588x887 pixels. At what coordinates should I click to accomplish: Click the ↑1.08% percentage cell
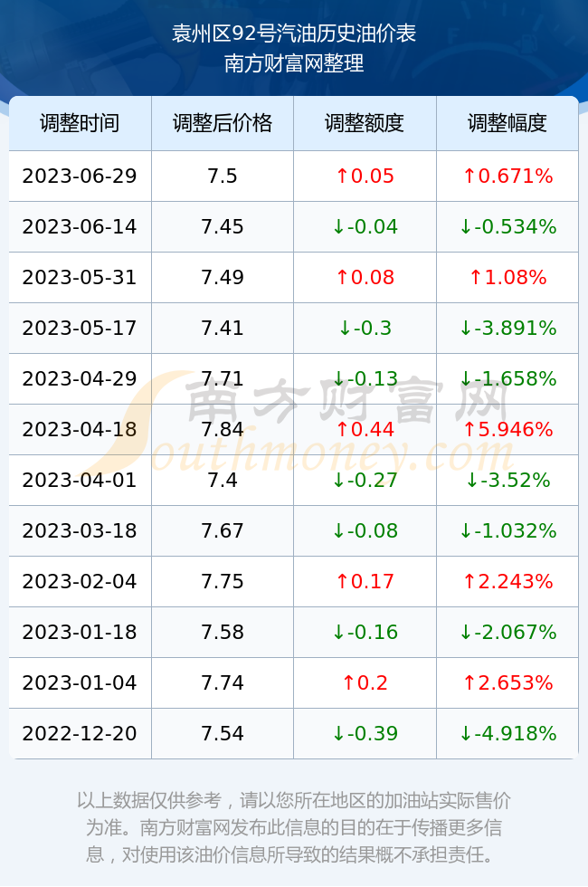click(x=507, y=277)
